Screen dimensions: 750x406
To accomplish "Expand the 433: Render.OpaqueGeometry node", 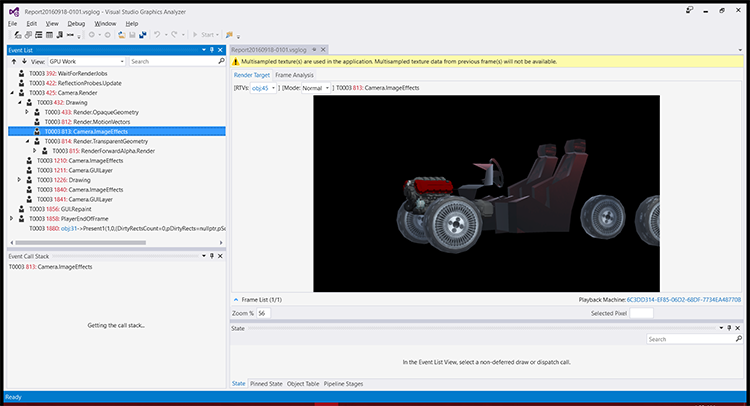I will 27,112.
